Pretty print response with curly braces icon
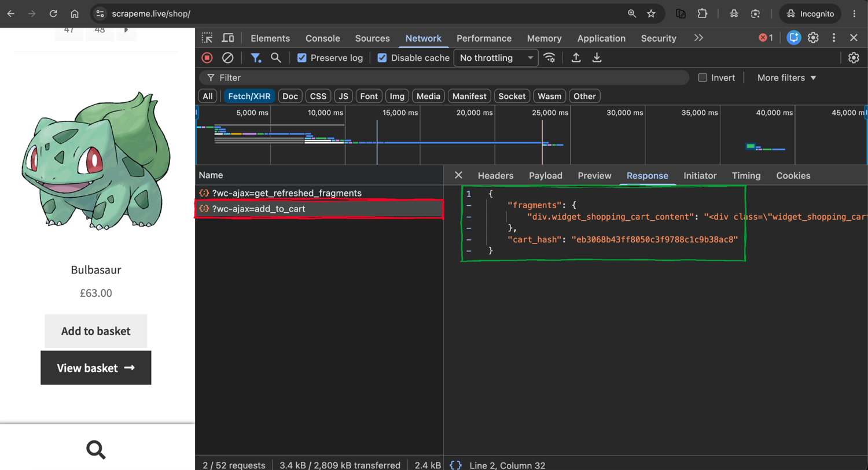The image size is (868, 470). tap(455, 465)
